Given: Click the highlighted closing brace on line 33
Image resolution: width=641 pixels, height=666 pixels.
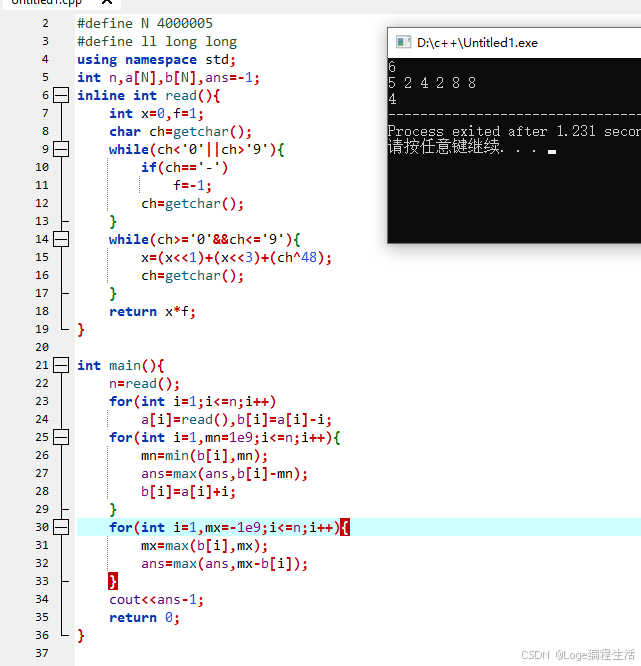Looking at the screenshot, I should [113, 581].
